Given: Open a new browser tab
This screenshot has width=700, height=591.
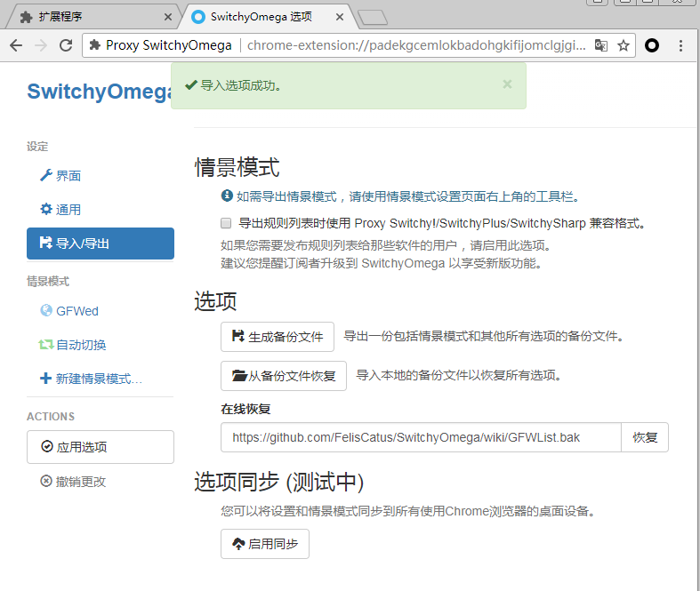Looking at the screenshot, I should pos(373,18).
